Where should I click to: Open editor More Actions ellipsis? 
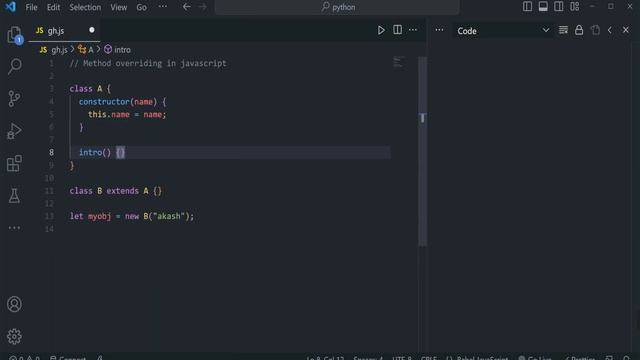(413, 30)
